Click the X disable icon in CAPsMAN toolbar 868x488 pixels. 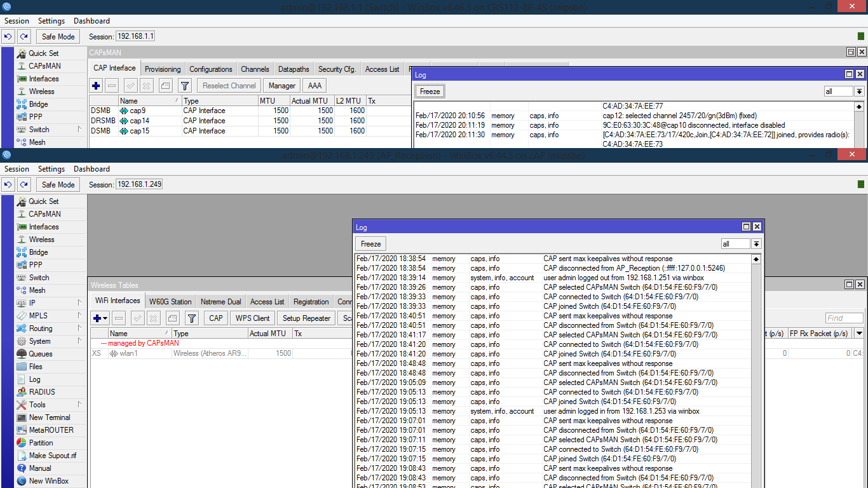pyautogui.click(x=146, y=86)
